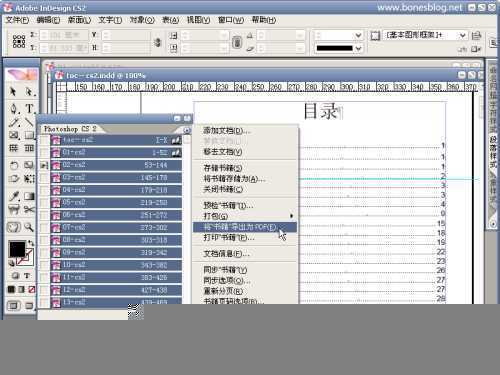The width and height of the screenshot is (500, 375).
Task: Click the black fill color swatch
Action: point(17,249)
